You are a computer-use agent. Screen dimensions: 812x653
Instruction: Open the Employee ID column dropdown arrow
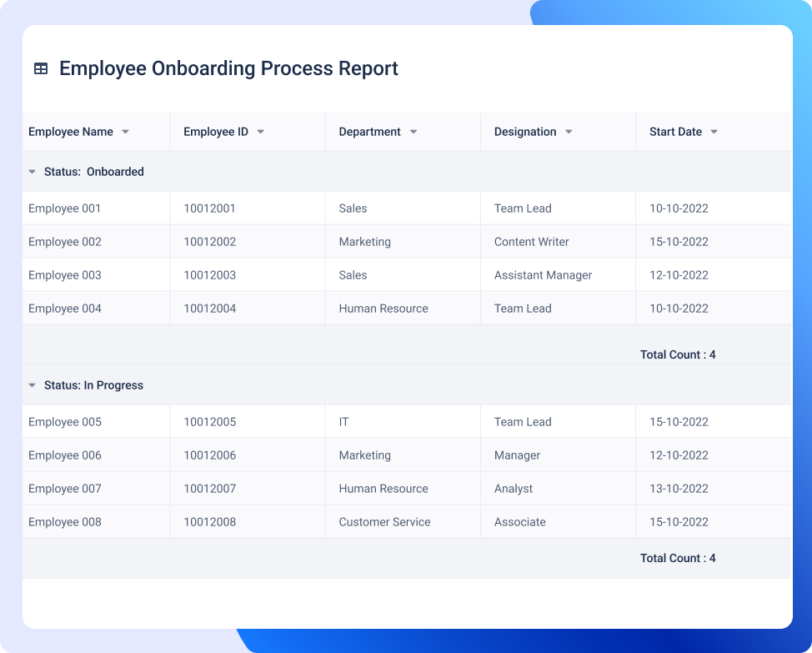[260, 132]
